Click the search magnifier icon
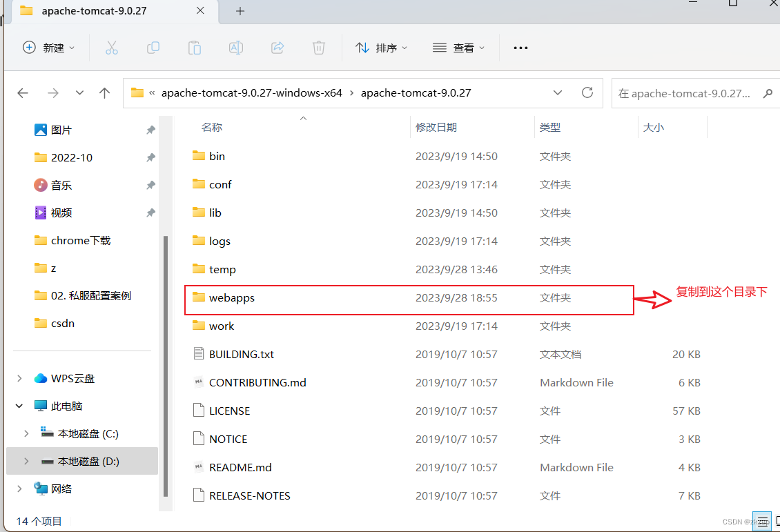Viewport: 780px width, 532px height. tap(768, 93)
